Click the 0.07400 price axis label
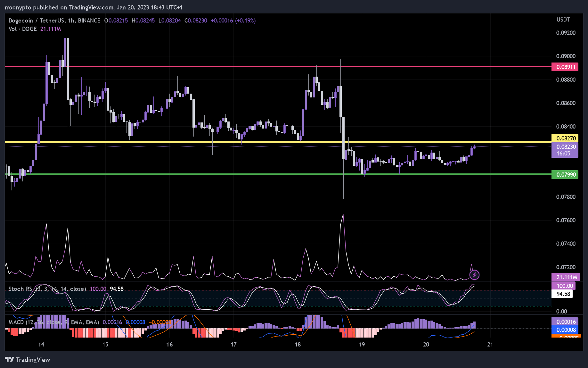Screen dimensions: 588x368 566,244
